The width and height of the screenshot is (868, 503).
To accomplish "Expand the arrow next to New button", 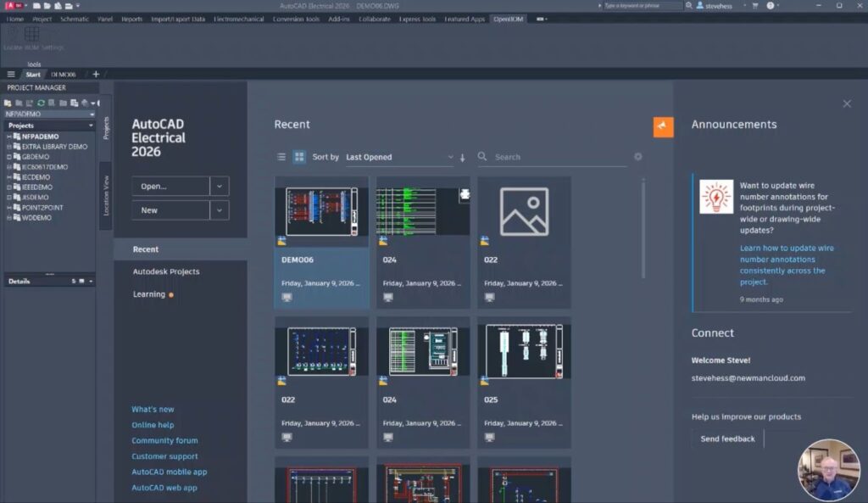I will [x=220, y=210].
